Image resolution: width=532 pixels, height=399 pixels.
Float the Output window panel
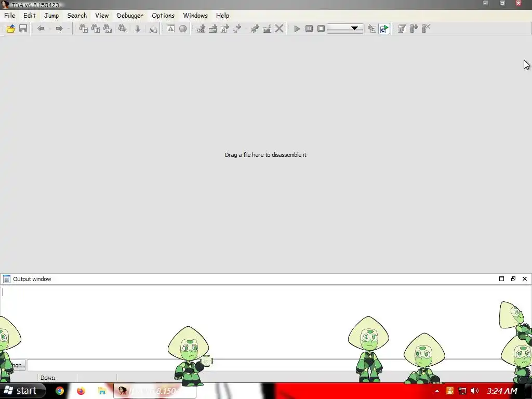point(513,279)
